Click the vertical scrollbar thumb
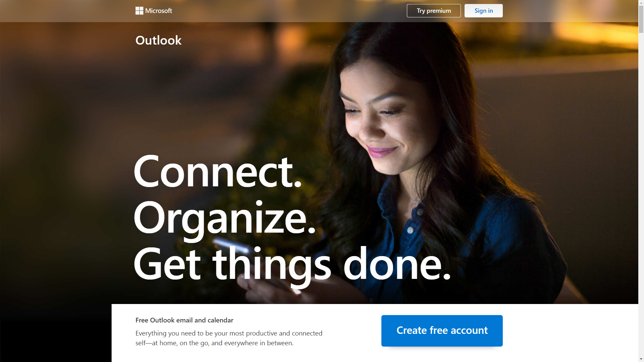The height and width of the screenshot is (362, 644). (x=641, y=19)
